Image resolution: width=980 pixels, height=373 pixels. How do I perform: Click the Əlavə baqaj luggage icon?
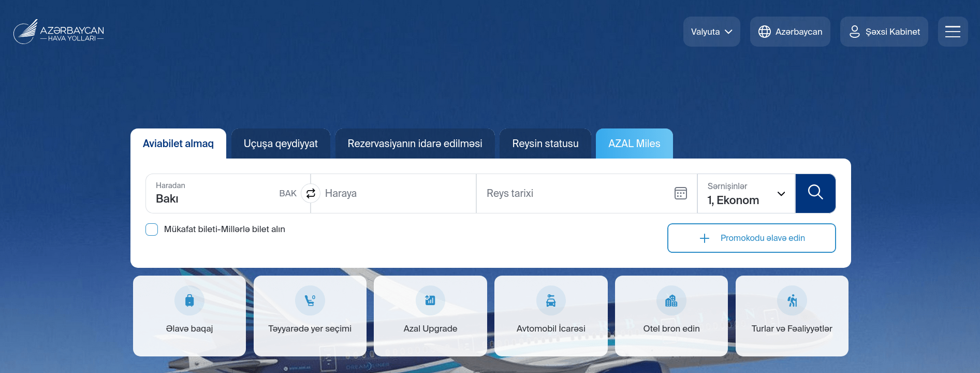(189, 300)
